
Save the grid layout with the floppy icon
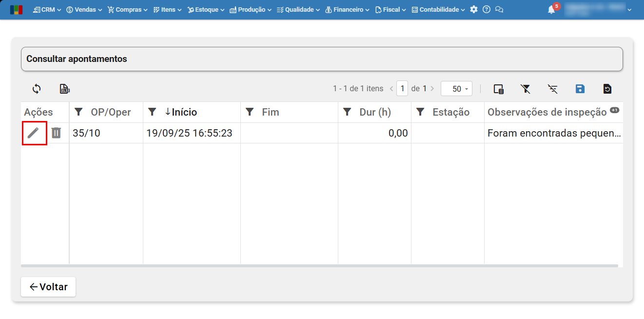[x=580, y=89]
